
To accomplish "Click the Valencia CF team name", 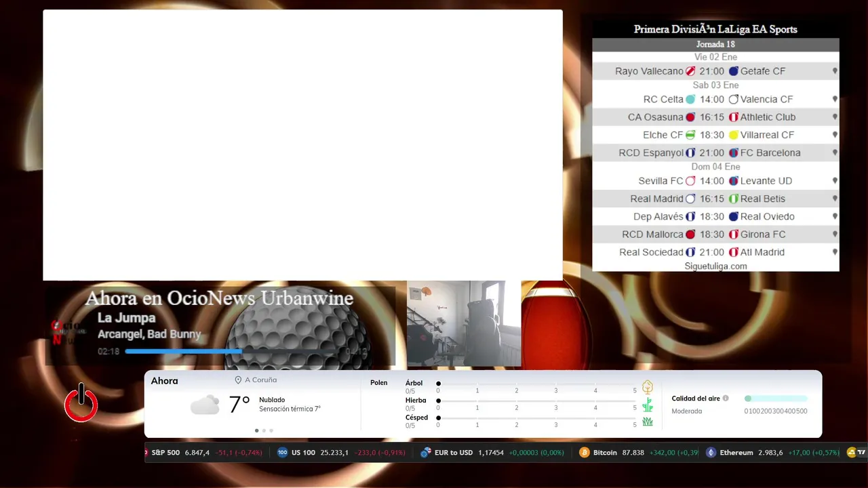I will pyautogui.click(x=766, y=99).
